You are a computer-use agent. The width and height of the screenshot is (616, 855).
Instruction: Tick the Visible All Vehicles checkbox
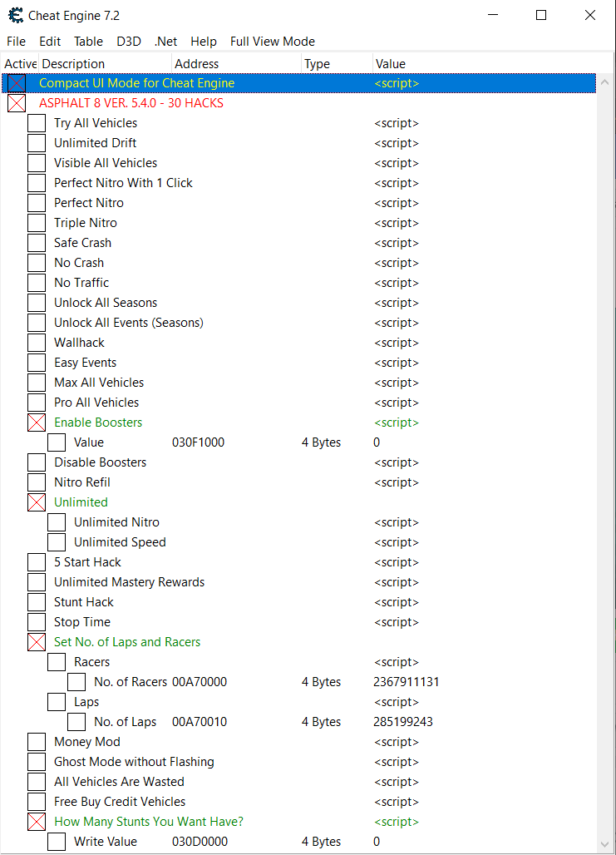pos(37,163)
